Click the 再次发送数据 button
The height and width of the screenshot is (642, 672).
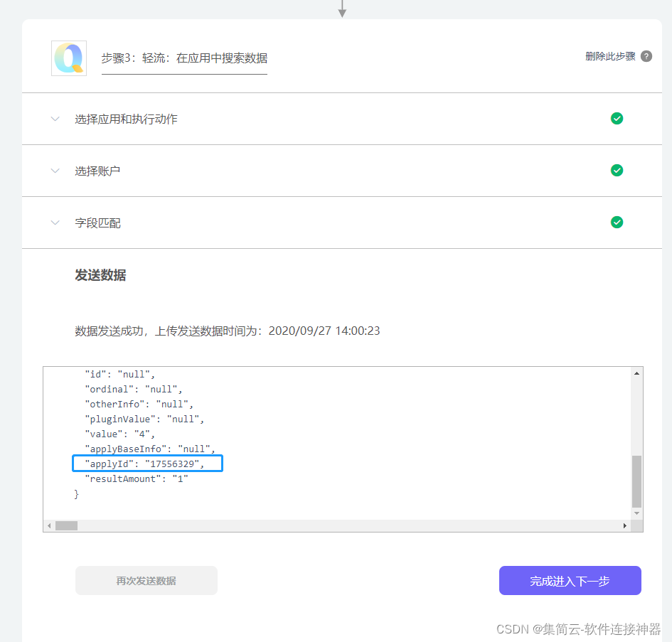pos(146,580)
